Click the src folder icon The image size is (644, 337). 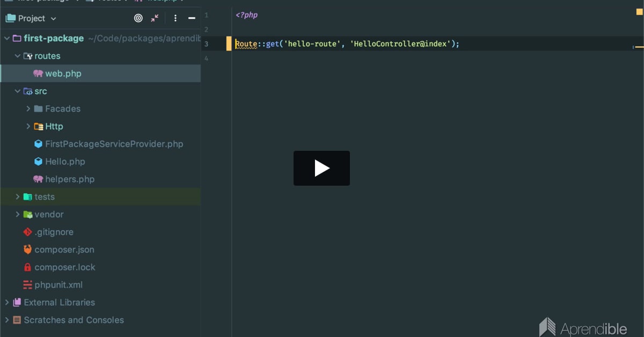point(28,91)
